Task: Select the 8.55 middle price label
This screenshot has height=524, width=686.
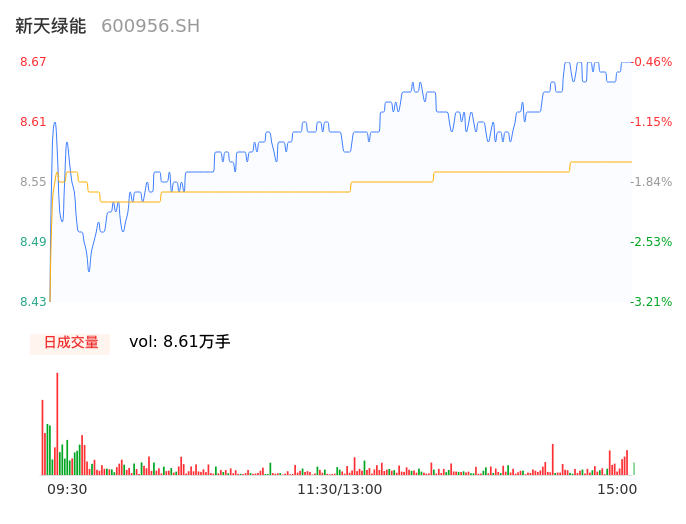Action: tap(33, 182)
